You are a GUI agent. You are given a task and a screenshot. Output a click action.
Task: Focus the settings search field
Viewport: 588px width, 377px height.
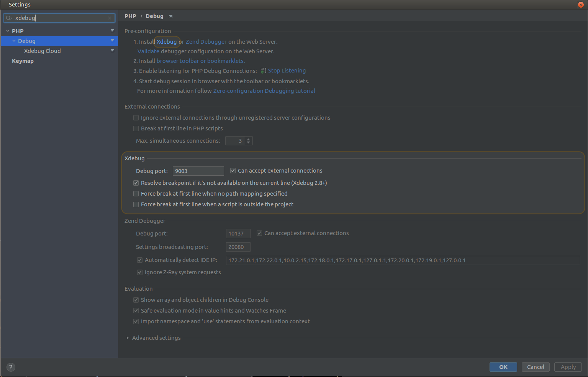click(59, 18)
